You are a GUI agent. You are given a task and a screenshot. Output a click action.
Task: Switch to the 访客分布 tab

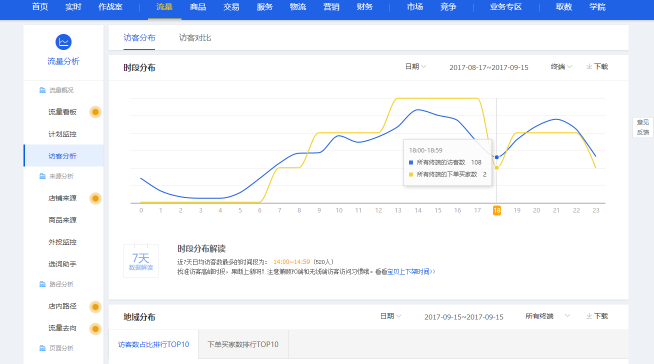click(x=139, y=38)
